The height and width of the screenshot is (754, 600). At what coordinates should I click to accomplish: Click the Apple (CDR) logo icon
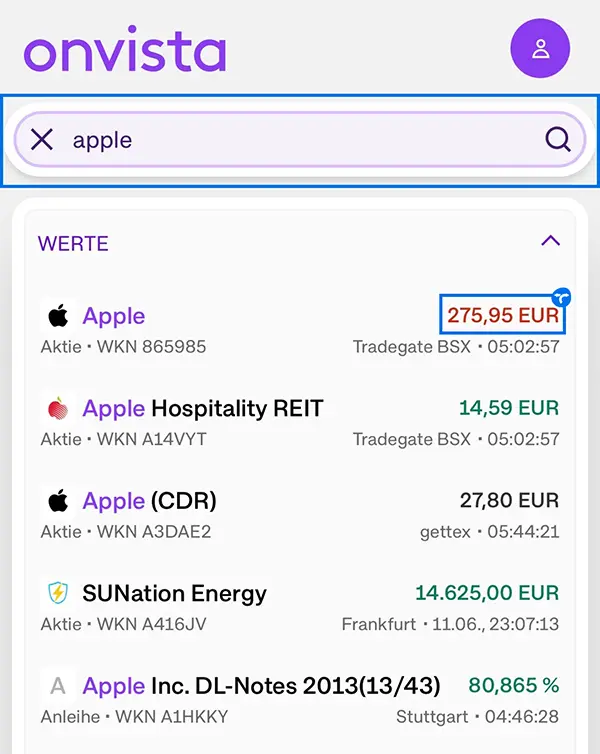(x=58, y=501)
